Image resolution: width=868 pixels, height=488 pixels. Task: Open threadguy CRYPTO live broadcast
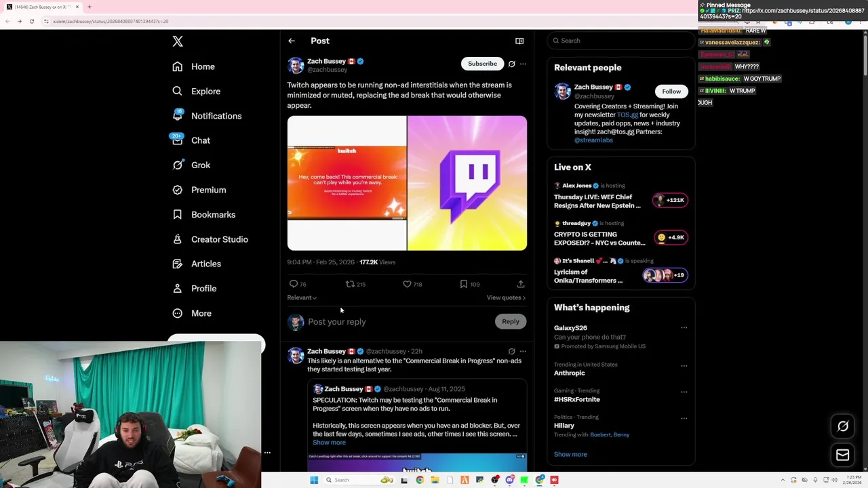click(620, 234)
